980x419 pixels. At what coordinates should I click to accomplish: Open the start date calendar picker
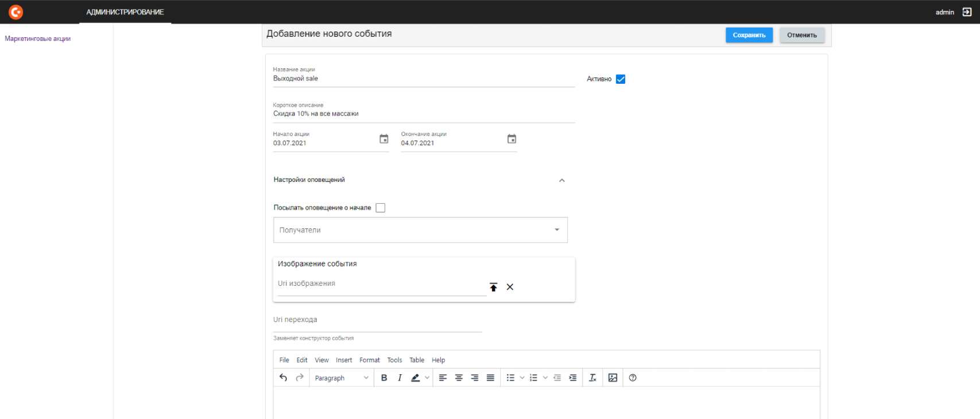pyautogui.click(x=384, y=139)
